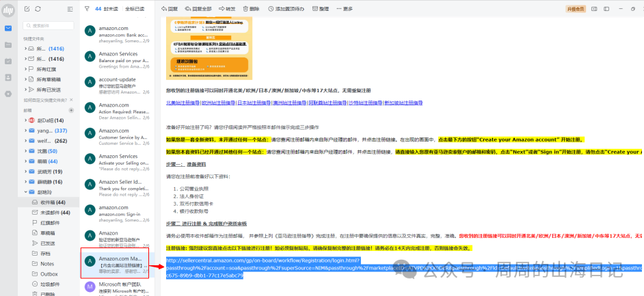Expand the 所有草稿箱 quick folder
This screenshot has width=644, height=296.
(25, 79)
